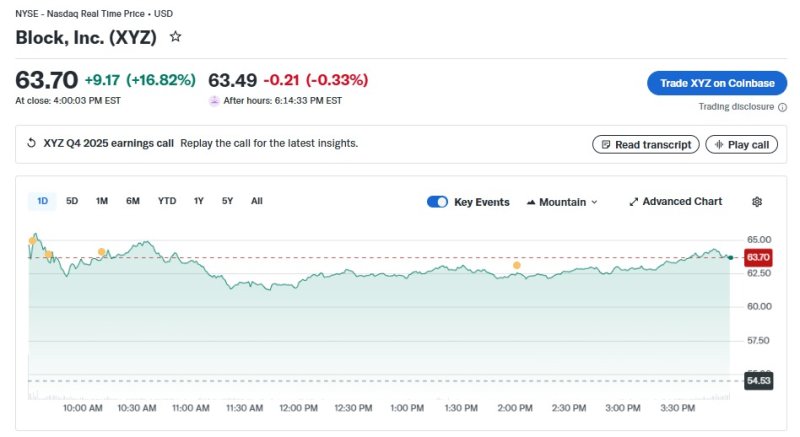
Task: Open the Trading disclosure link
Action: click(x=736, y=107)
